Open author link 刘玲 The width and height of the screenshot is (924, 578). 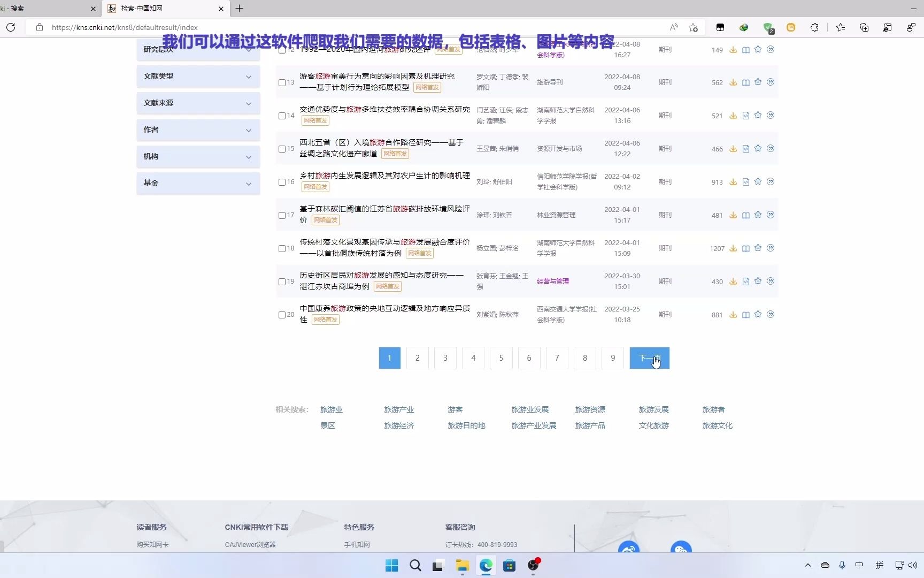pos(483,182)
